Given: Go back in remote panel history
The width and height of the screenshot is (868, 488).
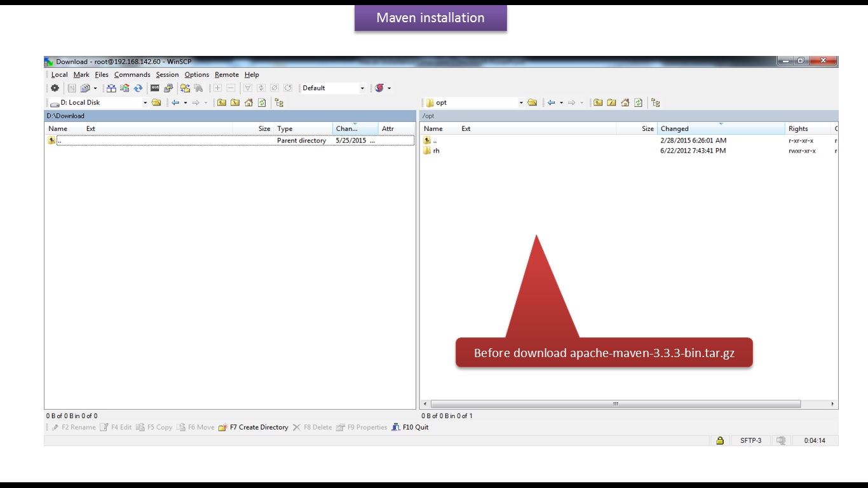Looking at the screenshot, I should (x=552, y=103).
